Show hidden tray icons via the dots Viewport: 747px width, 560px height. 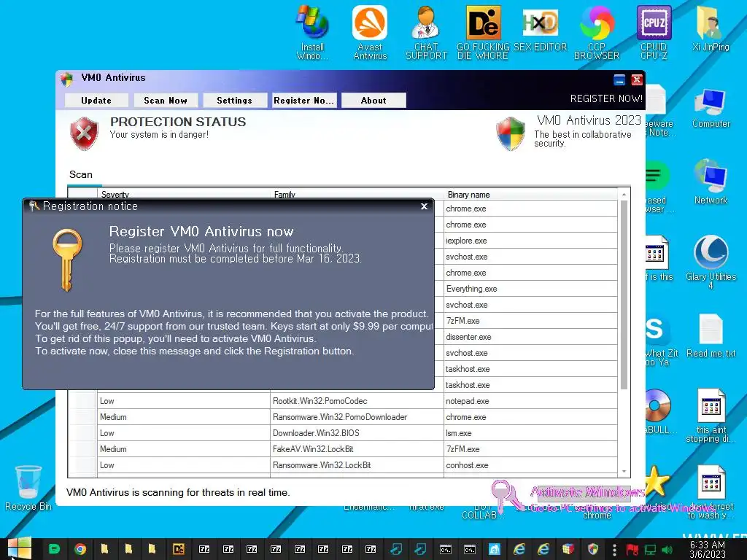point(614,550)
